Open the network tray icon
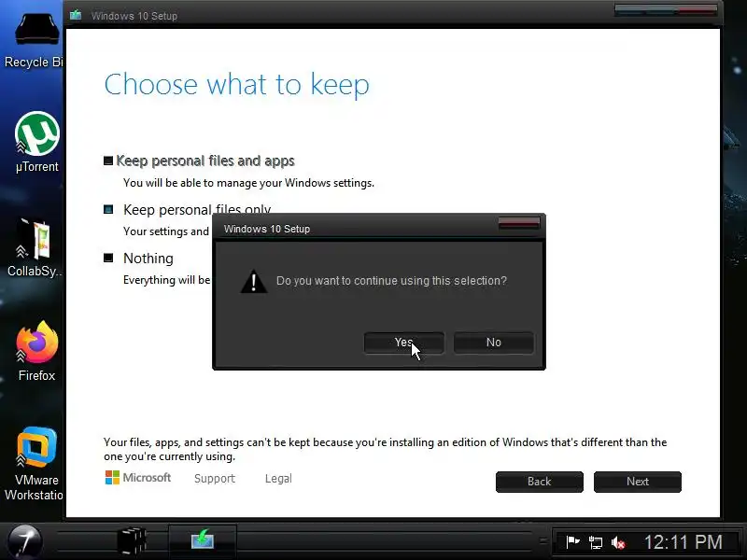The image size is (747, 560). [x=595, y=542]
